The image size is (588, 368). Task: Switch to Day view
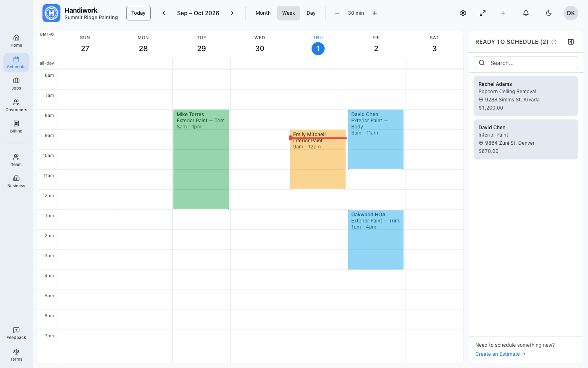click(311, 13)
